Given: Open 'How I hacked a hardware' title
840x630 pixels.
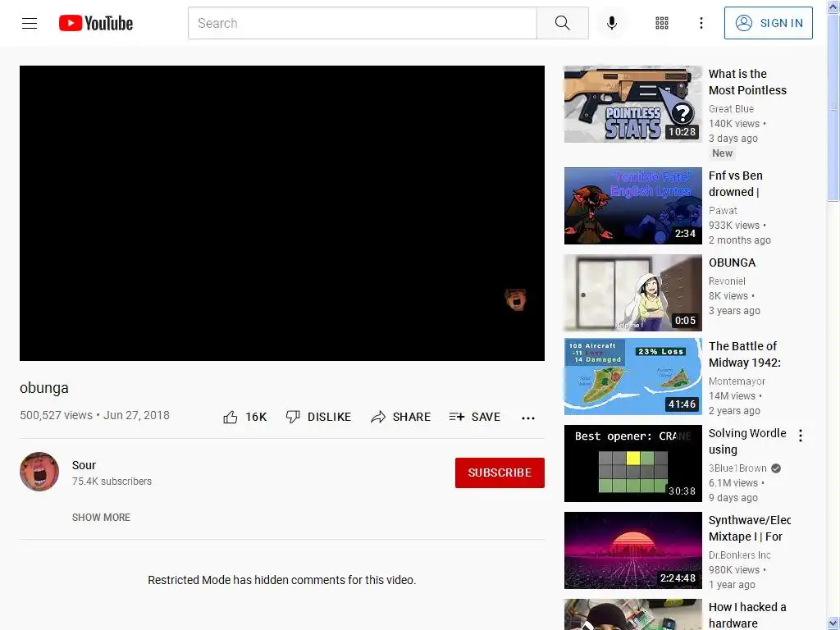Looking at the screenshot, I should click(x=747, y=615).
